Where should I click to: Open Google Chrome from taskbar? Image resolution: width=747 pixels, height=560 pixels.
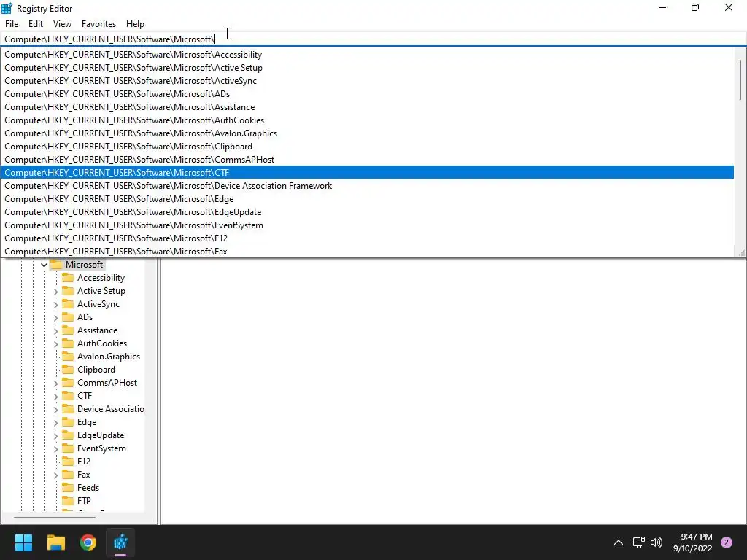tap(88, 542)
